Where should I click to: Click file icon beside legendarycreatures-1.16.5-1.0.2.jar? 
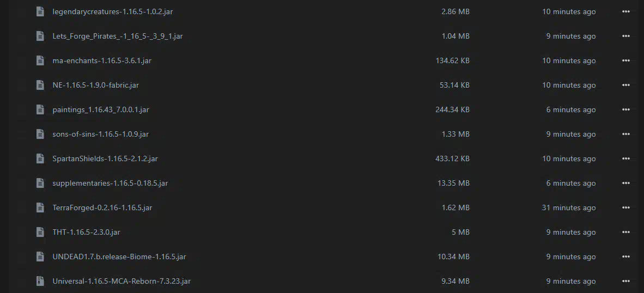(40, 11)
